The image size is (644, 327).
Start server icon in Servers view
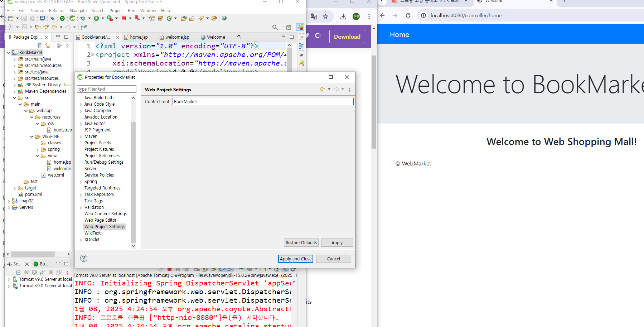[34, 272]
